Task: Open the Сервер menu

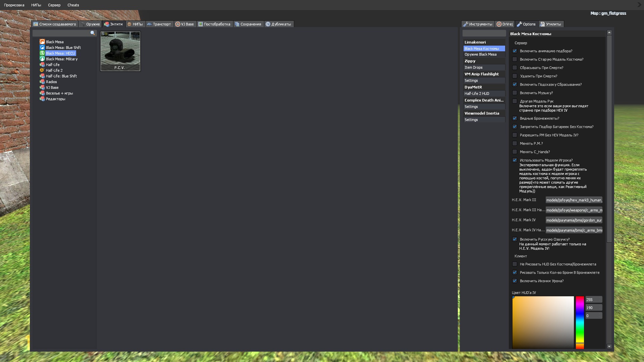Action: tap(54, 5)
